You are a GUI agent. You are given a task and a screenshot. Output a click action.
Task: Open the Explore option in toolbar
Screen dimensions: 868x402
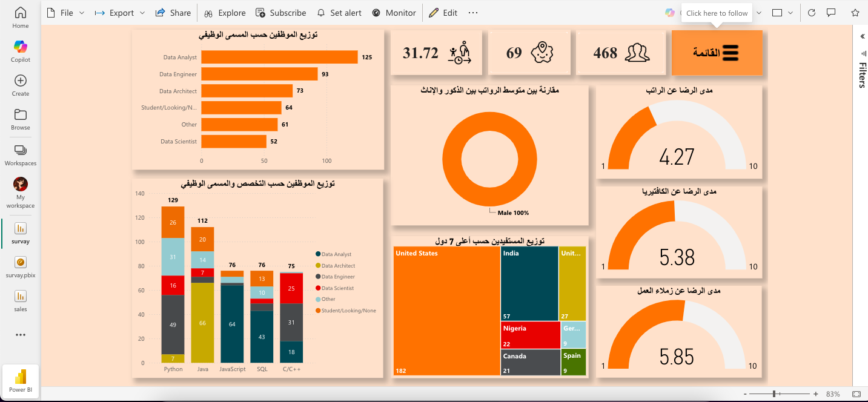click(225, 13)
